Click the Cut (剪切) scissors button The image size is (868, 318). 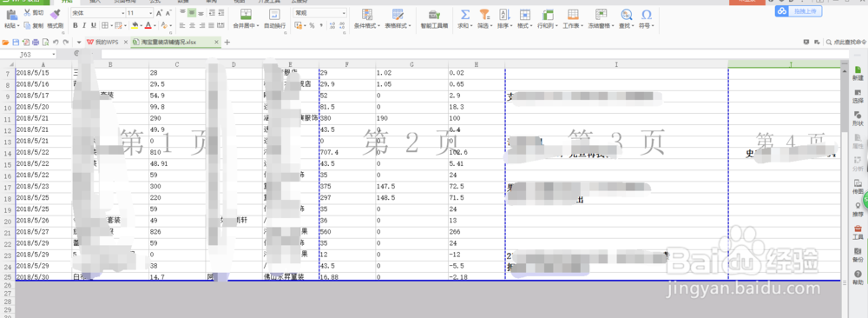[33, 13]
